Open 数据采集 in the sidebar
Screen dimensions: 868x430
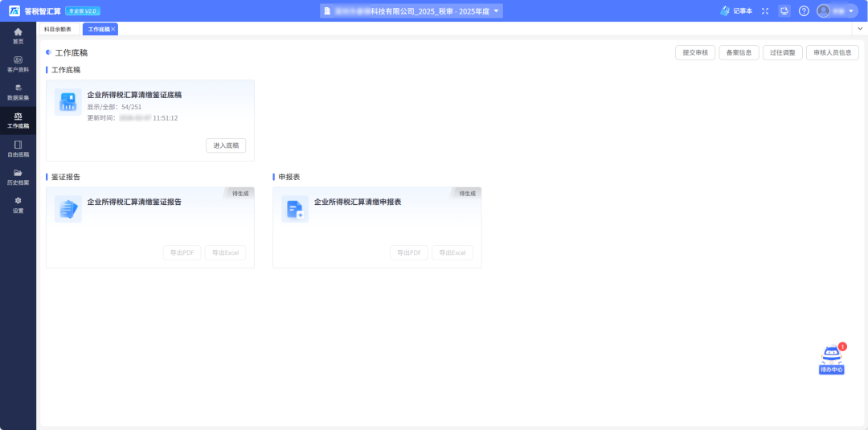click(18, 92)
